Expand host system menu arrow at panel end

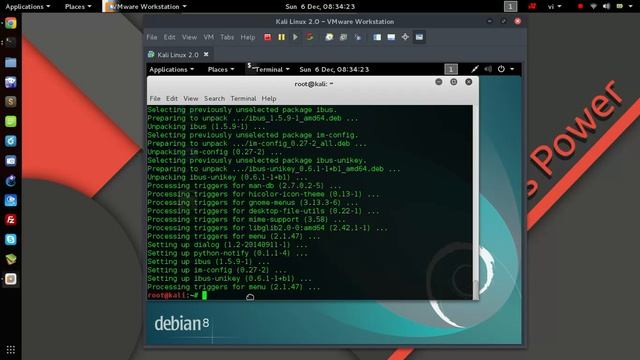[x=631, y=7]
